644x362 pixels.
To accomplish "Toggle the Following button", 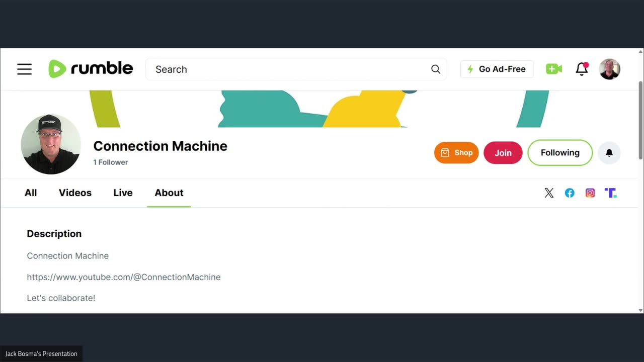I will pyautogui.click(x=560, y=153).
